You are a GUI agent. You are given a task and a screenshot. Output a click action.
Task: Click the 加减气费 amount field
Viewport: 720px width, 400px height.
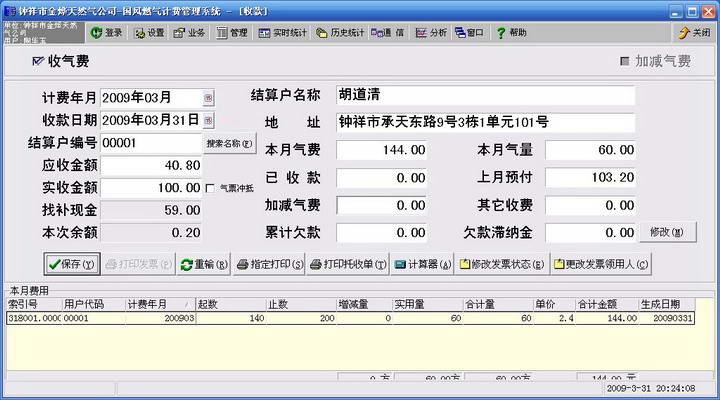coord(382,205)
